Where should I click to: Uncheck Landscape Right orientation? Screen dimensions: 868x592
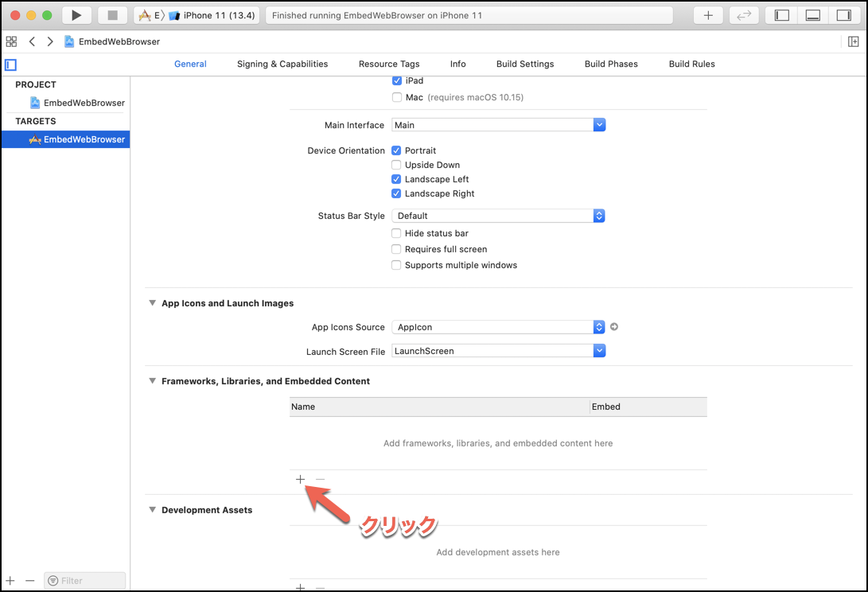coord(396,194)
